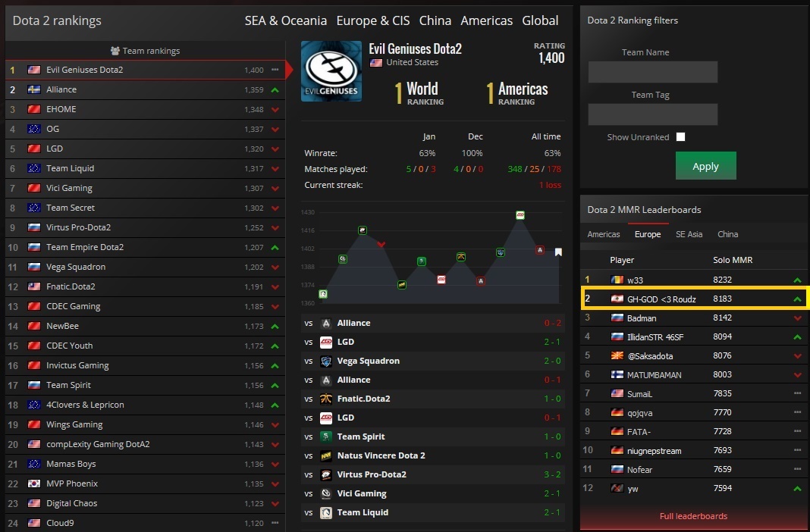Select the white peak marker on the rating graph
Image resolution: width=810 pixels, height=532 pixels.
point(558,252)
